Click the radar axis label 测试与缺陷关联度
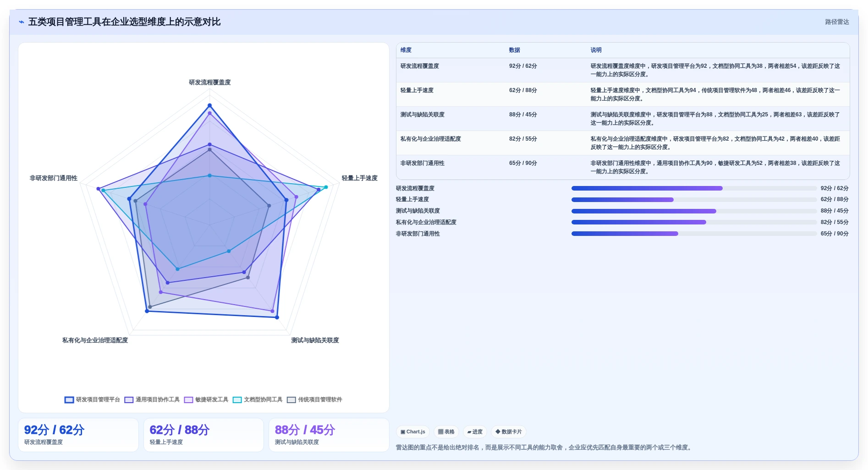Screen dimensions: 868x470 [315, 340]
